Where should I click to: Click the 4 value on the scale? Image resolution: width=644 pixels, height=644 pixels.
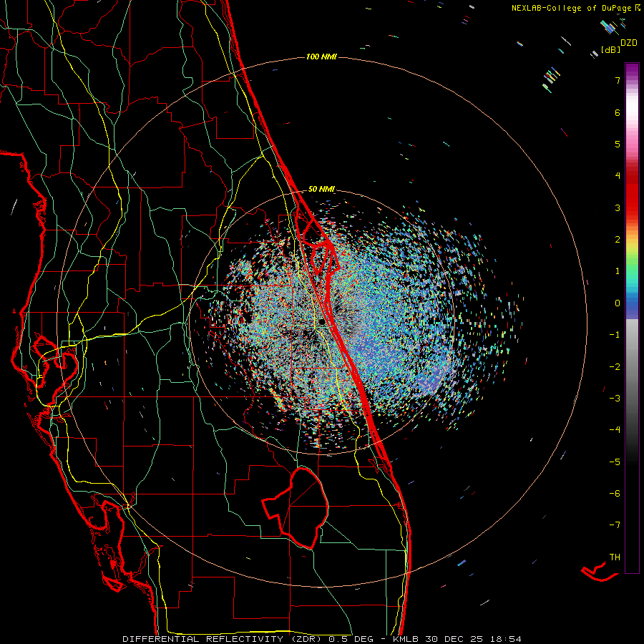tap(618, 176)
